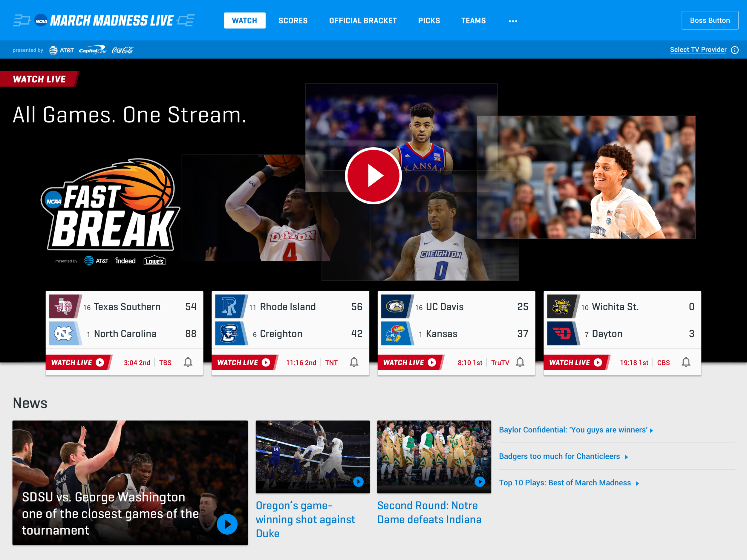
Task: Click the big red play button on hero video
Action: tap(373, 176)
